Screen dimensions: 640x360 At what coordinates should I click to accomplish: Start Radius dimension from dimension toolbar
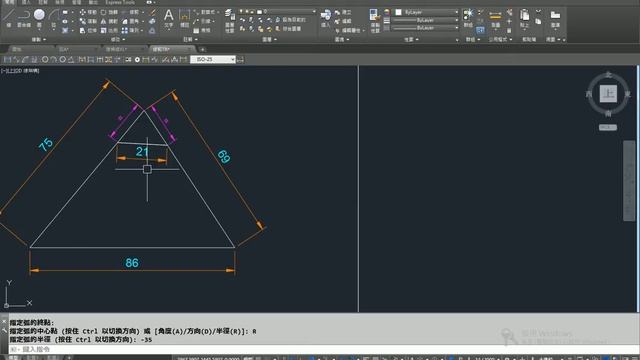45,60
